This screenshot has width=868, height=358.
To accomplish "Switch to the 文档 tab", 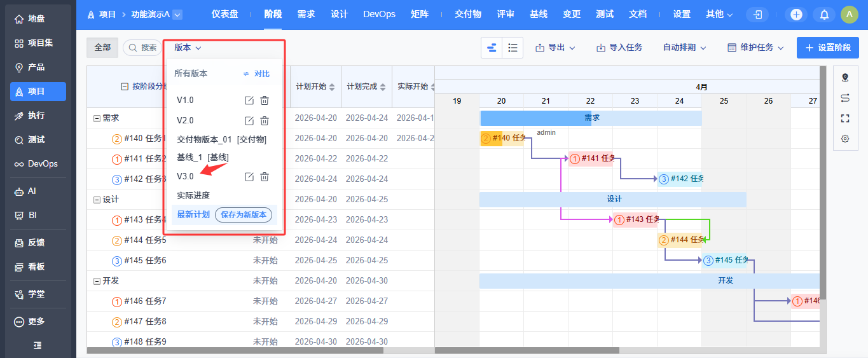I will click(638, 15).
